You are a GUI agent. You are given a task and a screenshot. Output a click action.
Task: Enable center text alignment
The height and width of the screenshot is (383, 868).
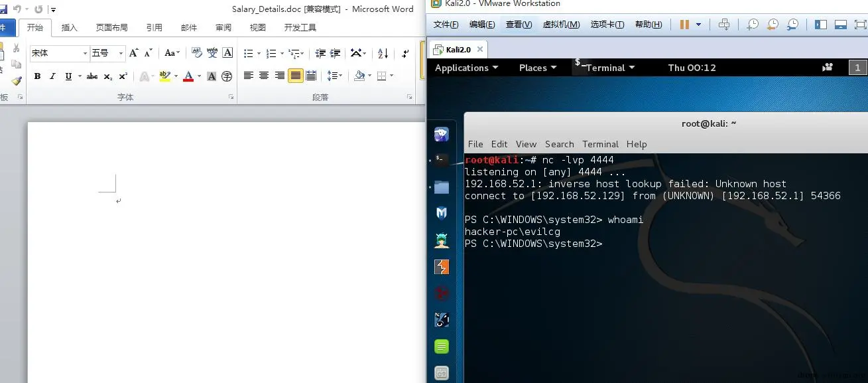coord(265,75)
